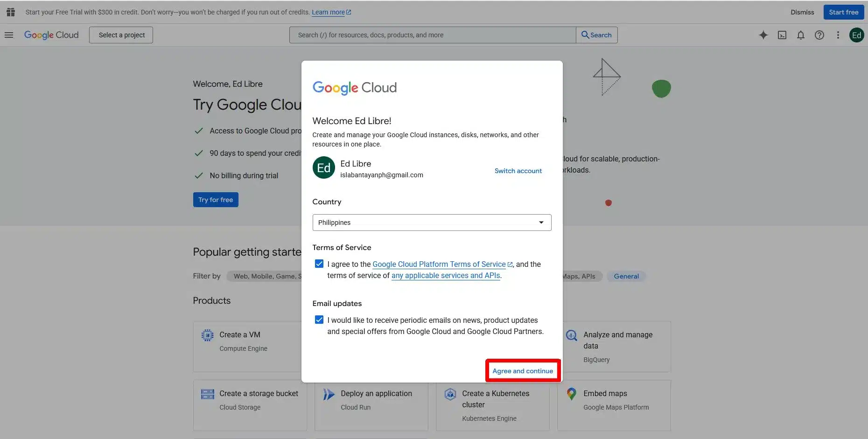The image size is (868, 439).
Task: Uncheck the Terms of Service agreement checkbox
Action: (319, 264)
